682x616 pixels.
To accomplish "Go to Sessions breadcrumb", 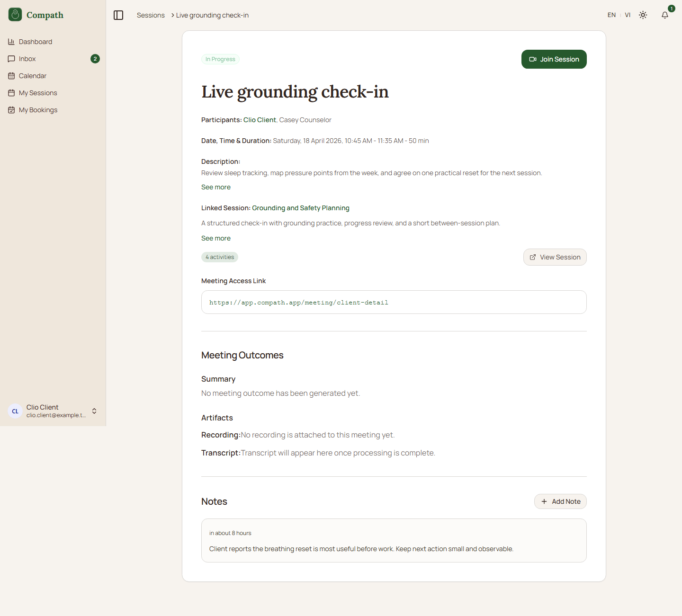I will coord(151,15).
